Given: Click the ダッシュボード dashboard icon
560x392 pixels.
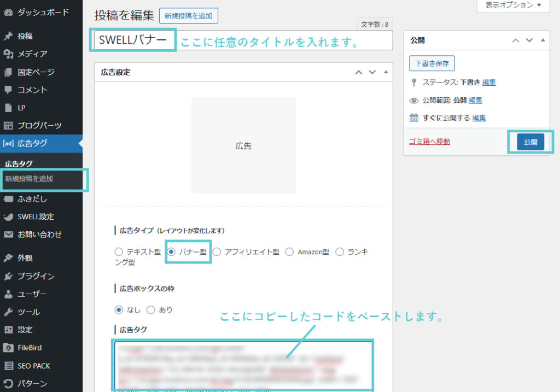Looking at the screenshot, I should coord(8,11).
